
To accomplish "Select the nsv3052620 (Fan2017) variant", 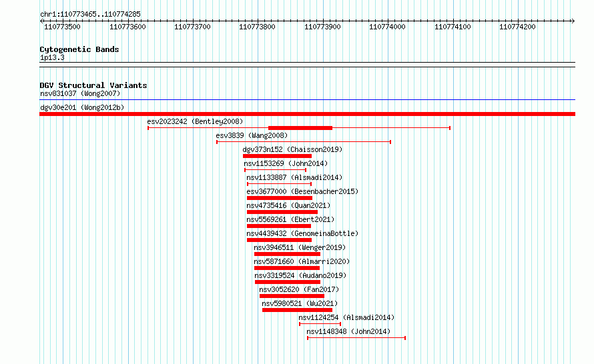I will [x=299, y=289].
